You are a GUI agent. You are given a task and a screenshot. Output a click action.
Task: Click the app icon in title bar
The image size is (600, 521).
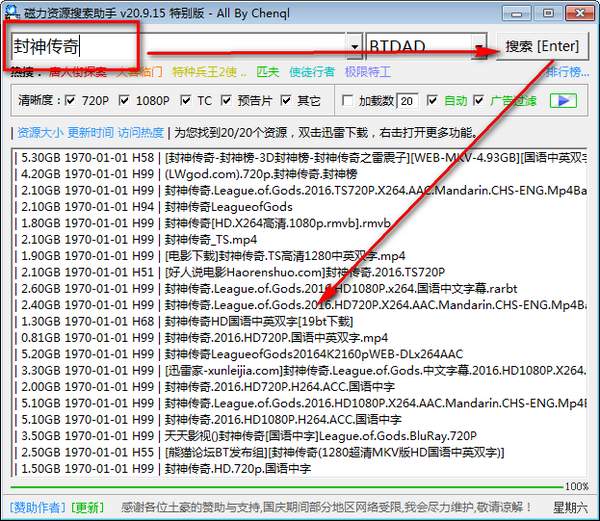point(11,12)
